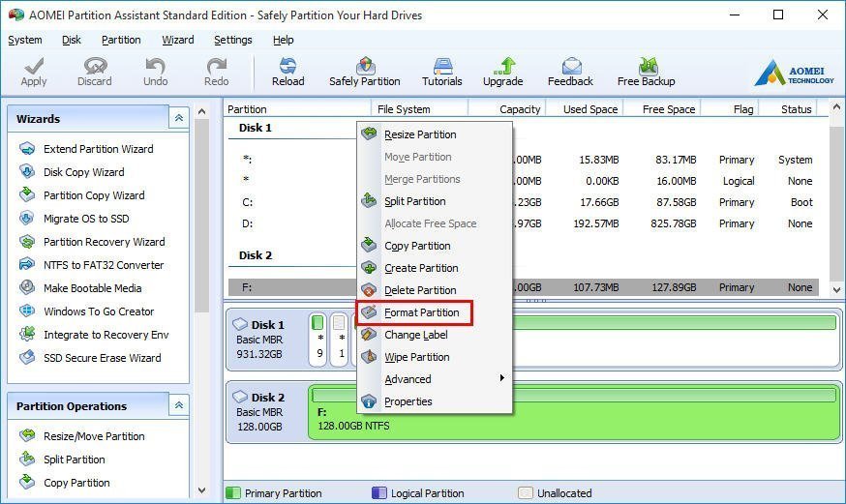Sort by the Flag column header

(x=730, y=109)
